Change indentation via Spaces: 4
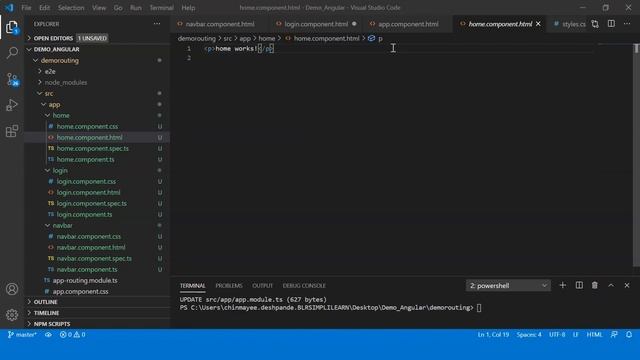 (529, 335)
